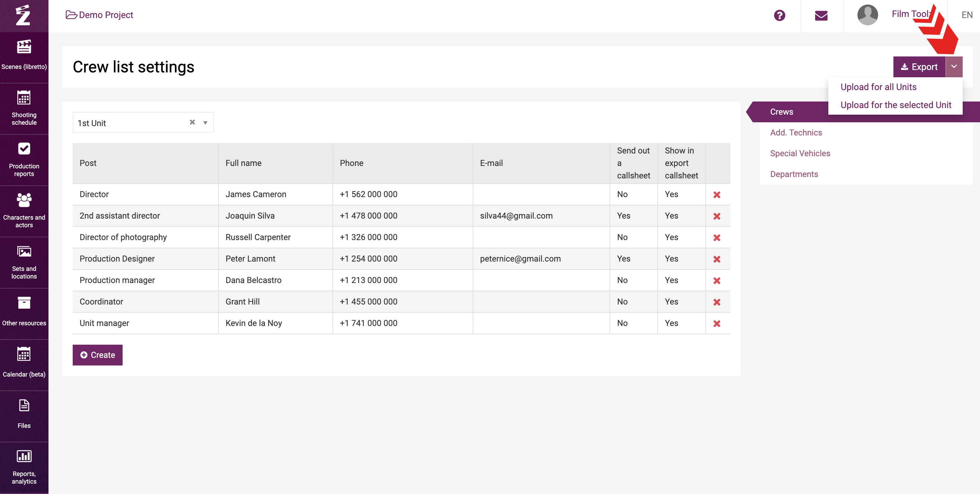This screenshot has width=980, height=494.
Task: Open Shooting schedule in the sidebar
Action: tap(24, 108)
